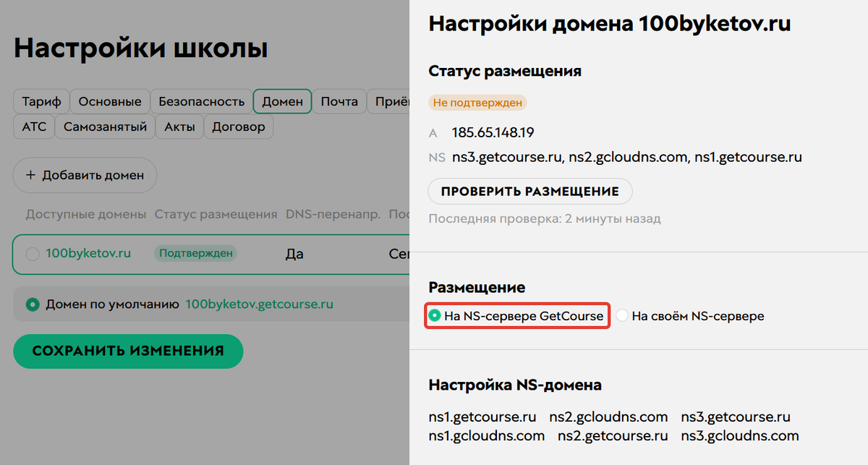This screenshot has width=868, height=465.
Task: Click ns2.getcourse.ru in NS settings list
Action: tap(613, 436)
